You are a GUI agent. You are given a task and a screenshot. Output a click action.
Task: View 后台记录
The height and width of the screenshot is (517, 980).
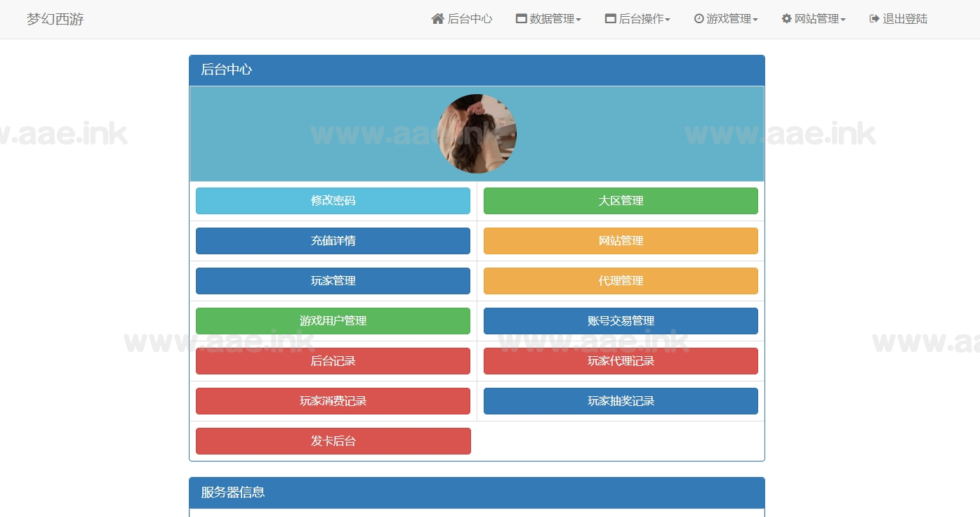click(333, 361)
